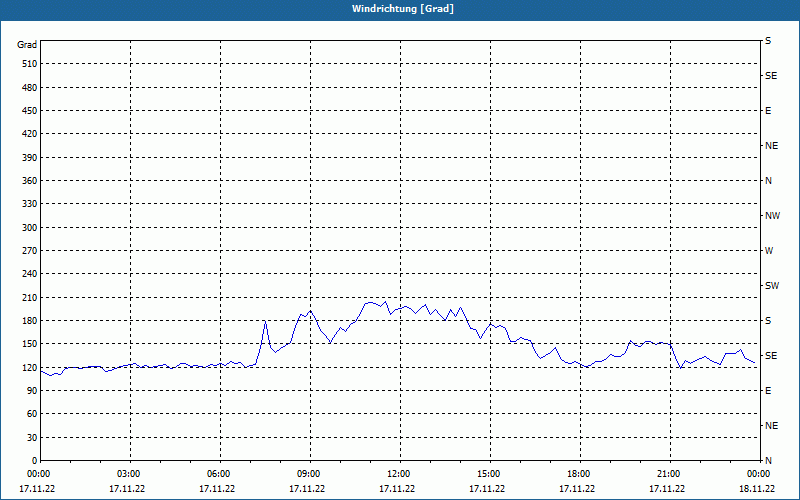The image size is (800, 500).
Task: Click the 18.11.22 date label
Action: pos(757,489)
